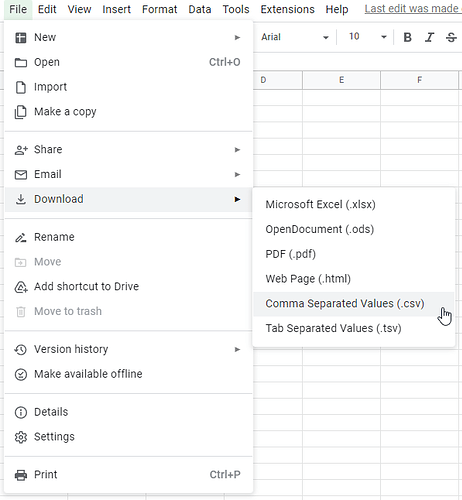Viewport: 462px width, 500px height.
Task: Toggle strikethrough formatting in toolbar
Action: pyautogui.click(x=451, y=37)
